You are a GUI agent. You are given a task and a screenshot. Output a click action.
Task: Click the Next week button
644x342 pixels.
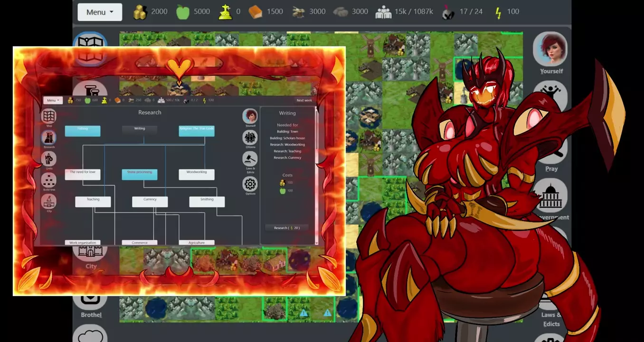point(304,100)
